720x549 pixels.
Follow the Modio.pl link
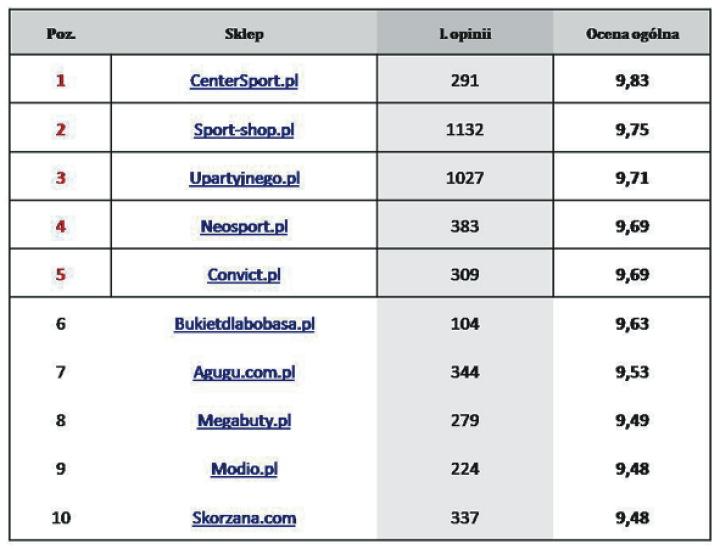[x=244, y=469]
